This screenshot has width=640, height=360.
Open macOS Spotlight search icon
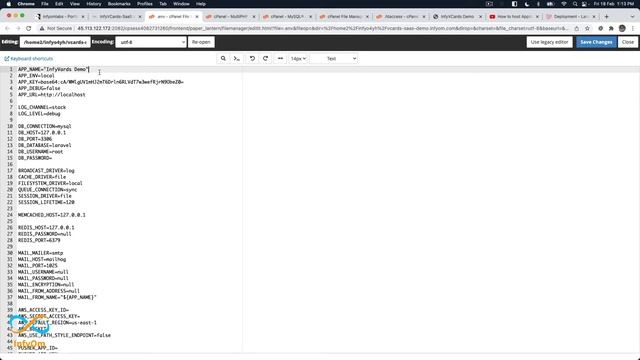click(575, 4)
